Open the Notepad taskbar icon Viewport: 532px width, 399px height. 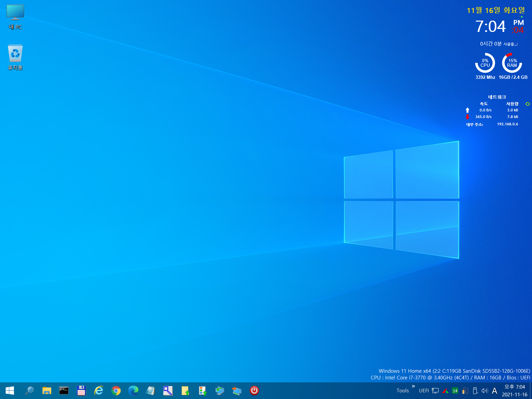click(151, 391)
